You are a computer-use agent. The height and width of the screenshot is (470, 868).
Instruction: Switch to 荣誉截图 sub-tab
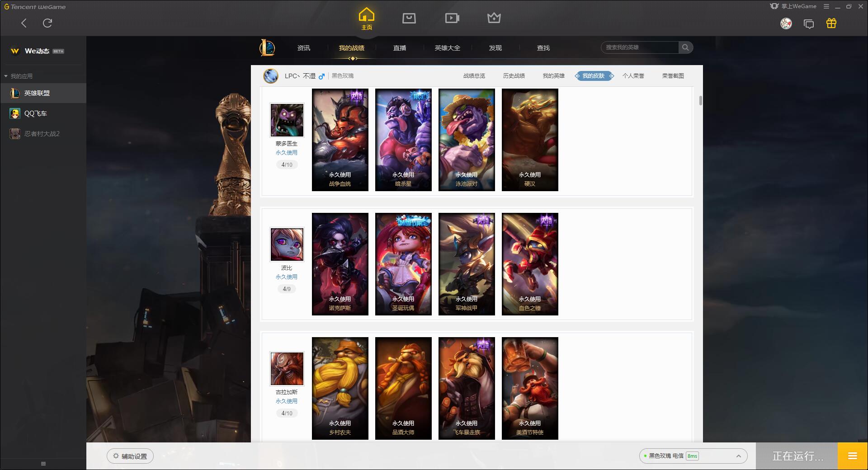[673, 76]
